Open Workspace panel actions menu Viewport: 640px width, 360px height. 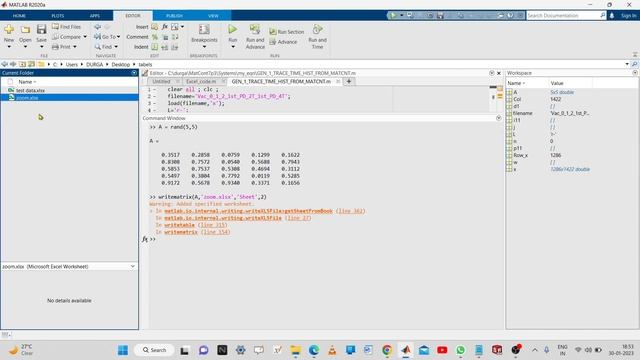(x=635, y=73)
